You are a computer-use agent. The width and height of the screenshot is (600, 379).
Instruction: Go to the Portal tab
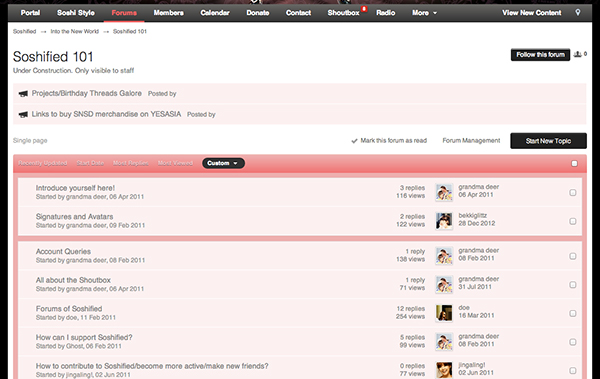coord(30,13)
